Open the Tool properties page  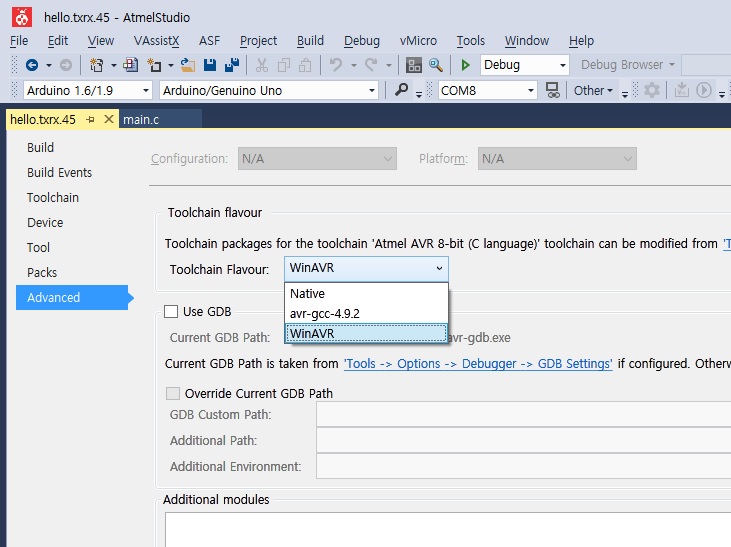click(38, 248)
